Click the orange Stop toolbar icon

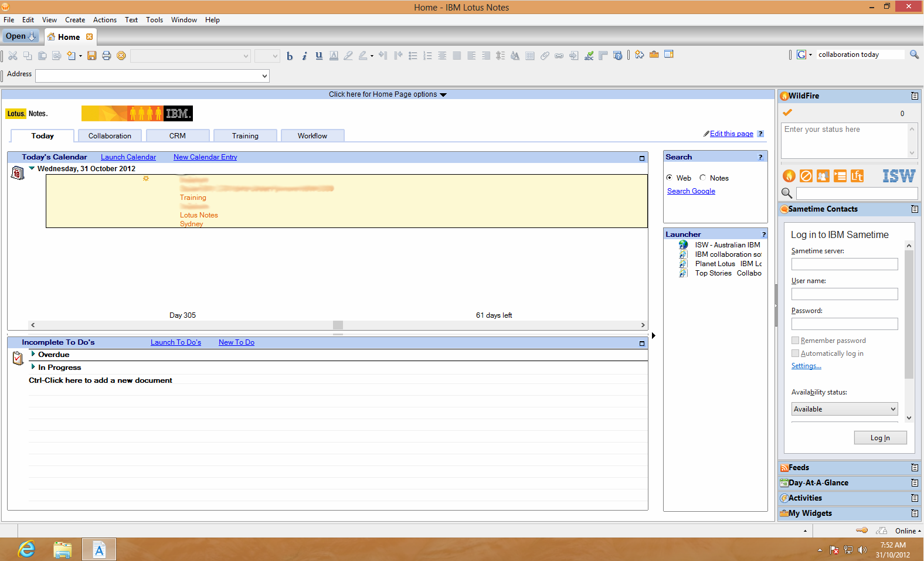pyautogui.click(x=121, y=56)
